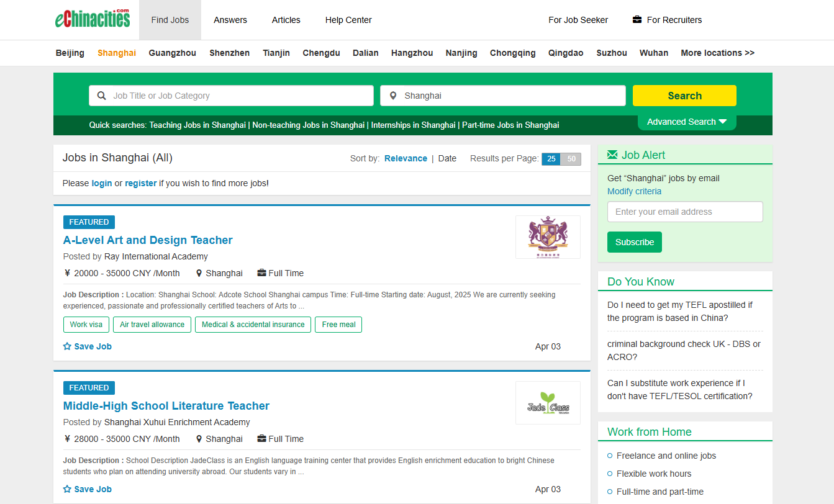Image resolution: width=834 pixels, height=504 pixels.
Task: Click the register link
Action: 141,183
